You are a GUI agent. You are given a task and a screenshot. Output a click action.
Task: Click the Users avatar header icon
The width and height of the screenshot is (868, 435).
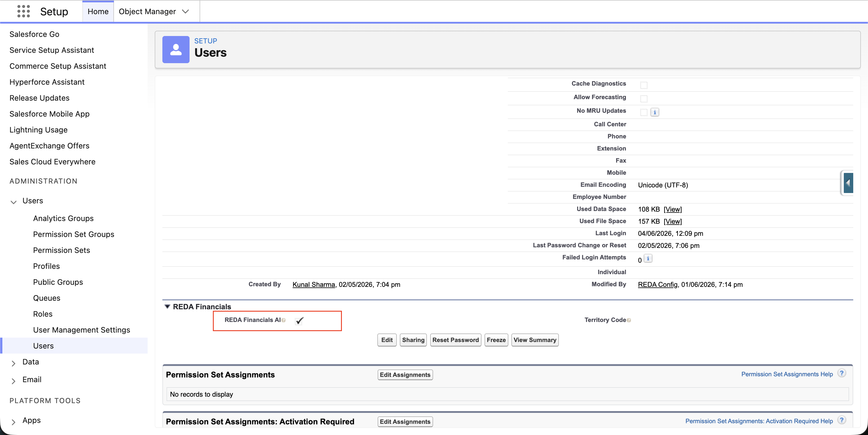[x=176, y=50]
